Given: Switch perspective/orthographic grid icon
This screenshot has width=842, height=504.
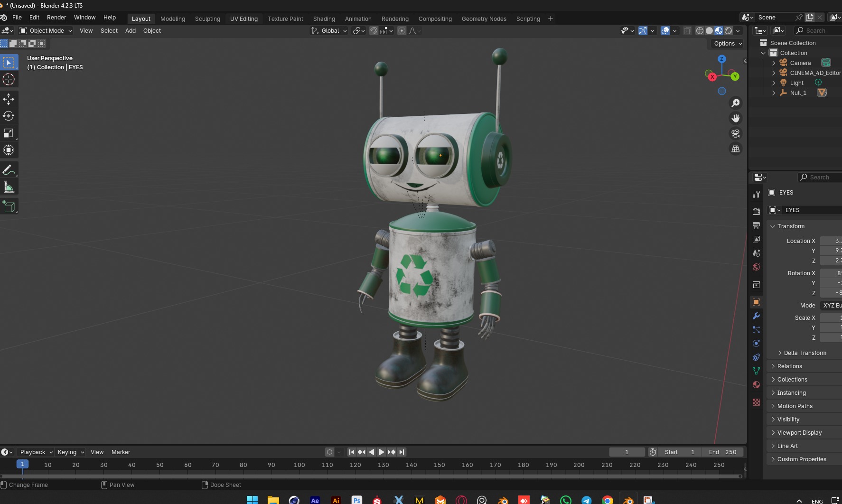Looking at the screenshot, I should click(736, 149).
